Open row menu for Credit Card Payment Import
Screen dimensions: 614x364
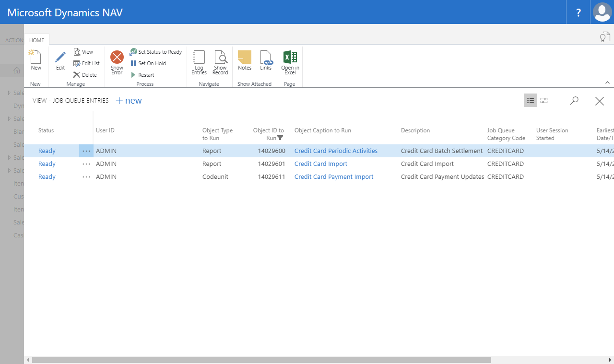point(86,176)
